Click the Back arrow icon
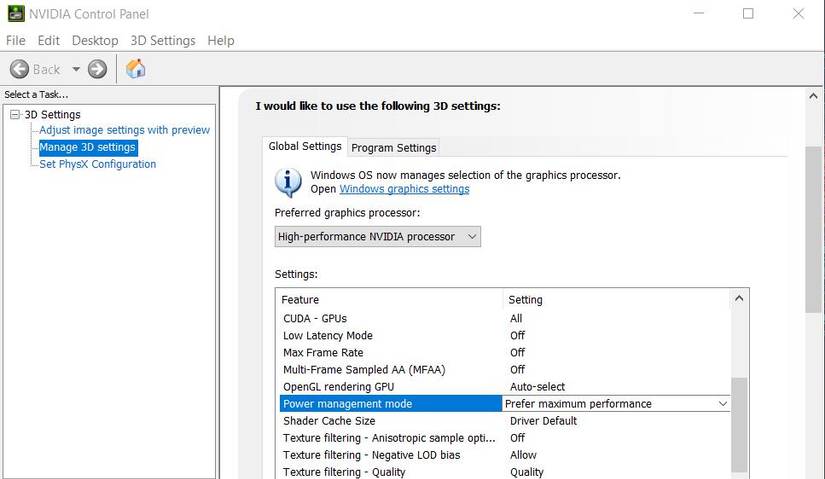Image resolution: width=825 pixels, height=479 pixels. point(19,69)
